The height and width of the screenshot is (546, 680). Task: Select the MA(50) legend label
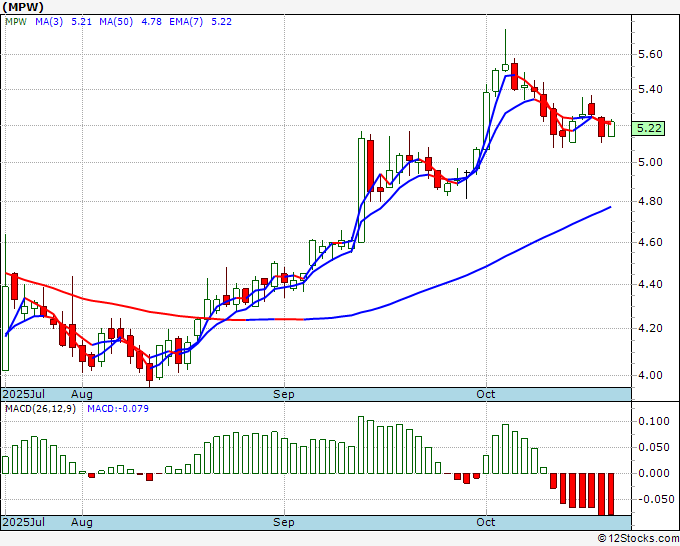(116, 22)
